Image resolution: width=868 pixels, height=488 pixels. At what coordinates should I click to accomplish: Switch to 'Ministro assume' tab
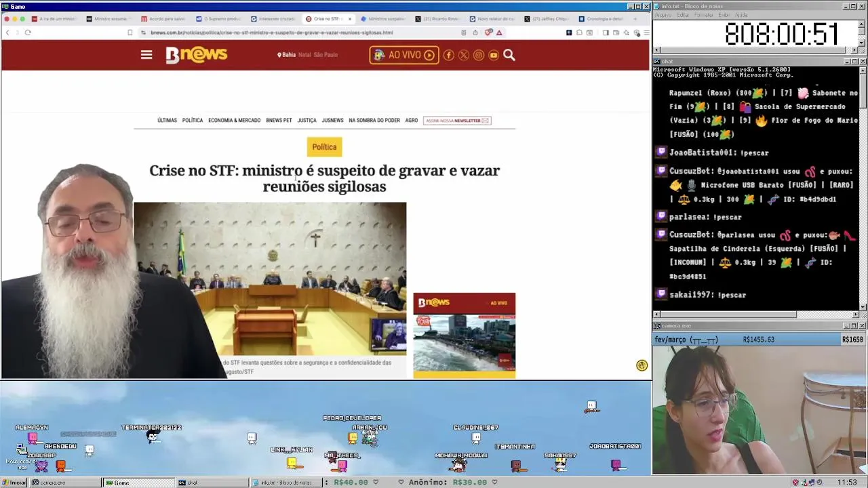click(110, 19)
